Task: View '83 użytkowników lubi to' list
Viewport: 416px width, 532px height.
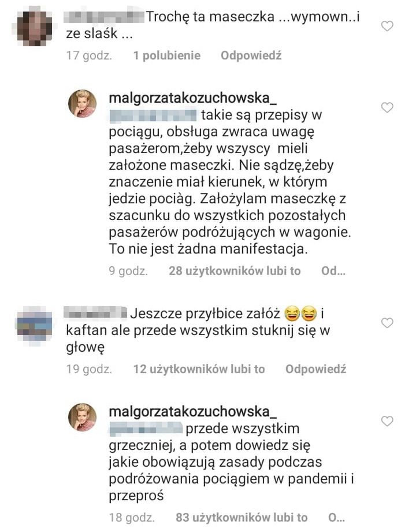Action: tap(242, 518)
